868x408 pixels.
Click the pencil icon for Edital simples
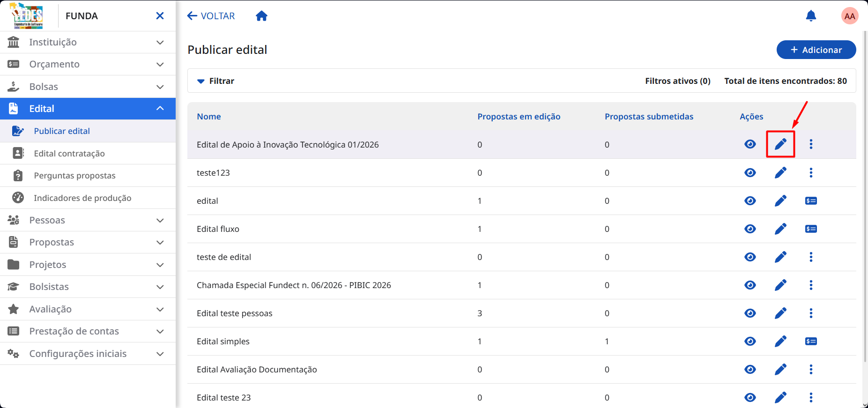[x=780, y=341]
